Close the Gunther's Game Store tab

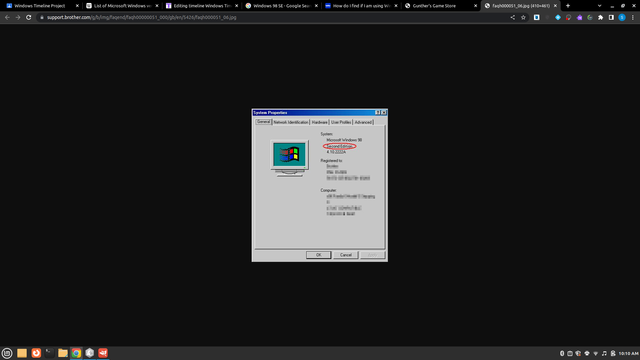[x=475, y=6]
